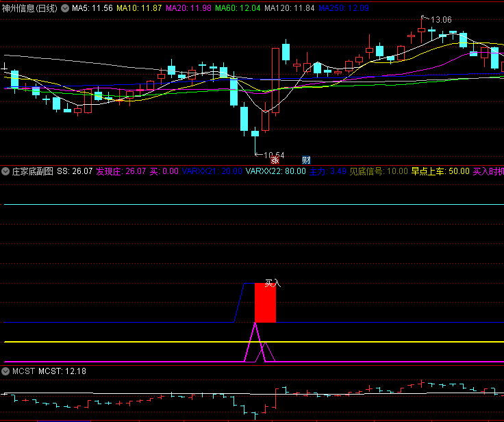Click the 买入 signal label
Viewport: 504px width, 422px height.
273,284
